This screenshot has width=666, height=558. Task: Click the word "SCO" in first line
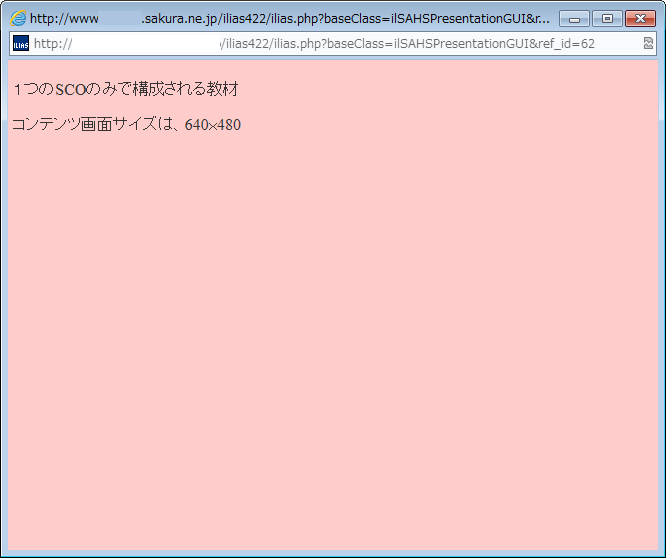70,90
